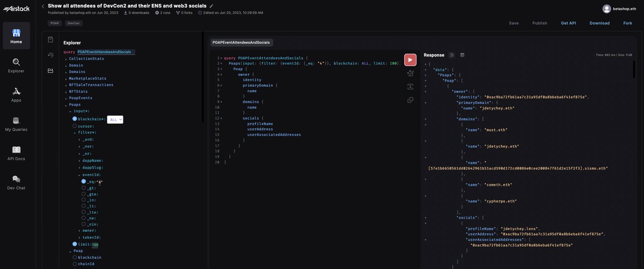Screen dimensions: 644x269
Task: Check the Poap chainId field
Action: 75,264
